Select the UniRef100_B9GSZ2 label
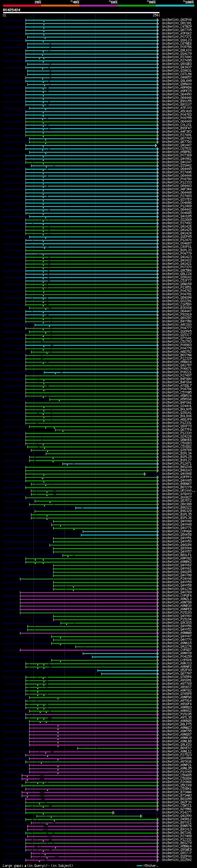 point(177,507)
